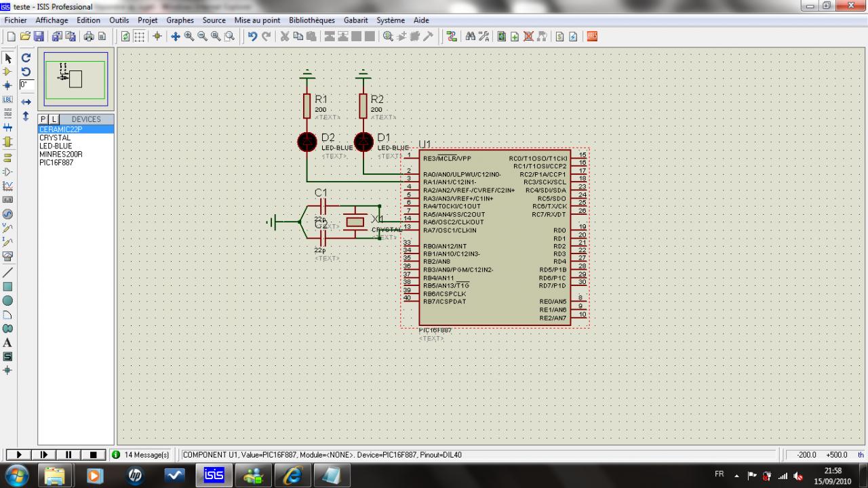Switch to terminals mode
868x488 pixels.
(8, 157)
